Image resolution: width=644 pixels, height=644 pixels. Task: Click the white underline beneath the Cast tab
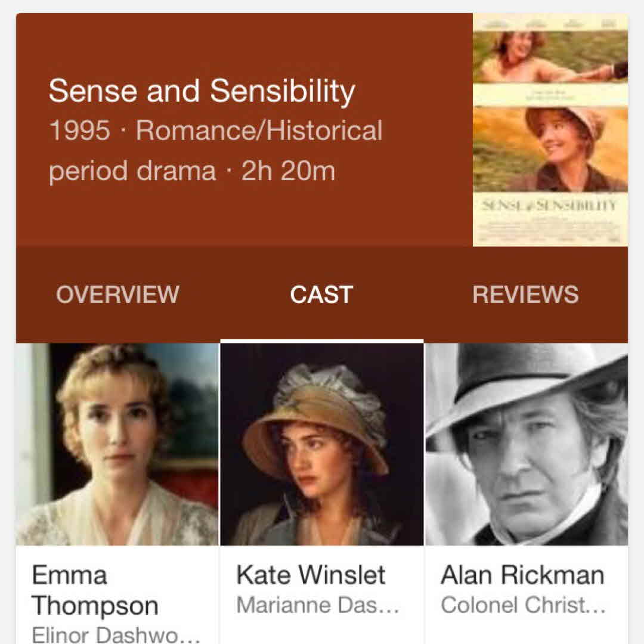(x=321, y=341)
